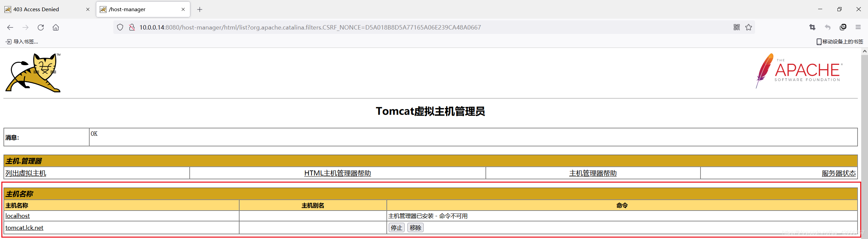Image resolution: width=868 pixels, height=239 pixels.
Task: Open the 列出虚拟主机 link
Action: coord(26,173)
